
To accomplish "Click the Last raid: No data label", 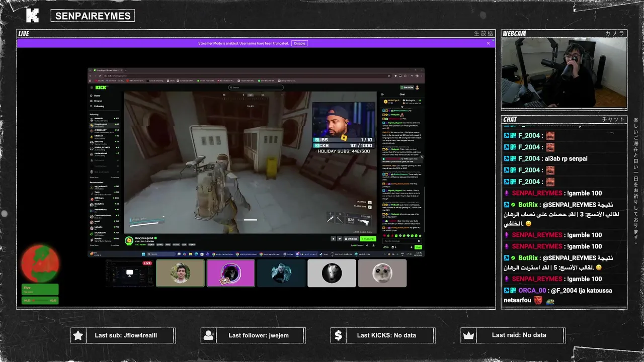I will [x=519, y=335].
